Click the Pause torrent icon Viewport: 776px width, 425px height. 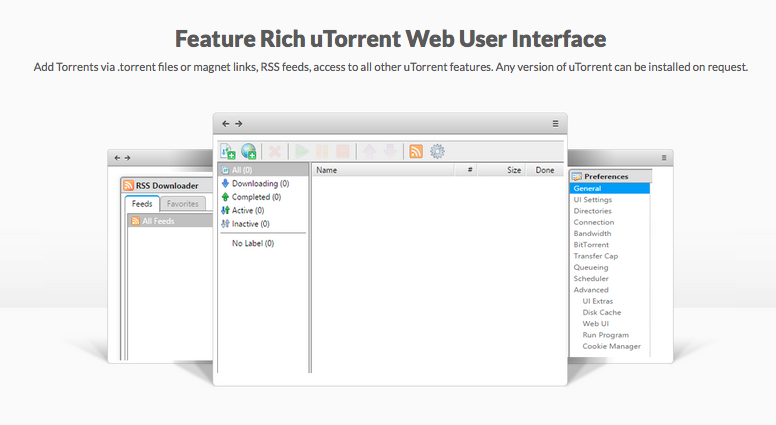pos(322,151)
